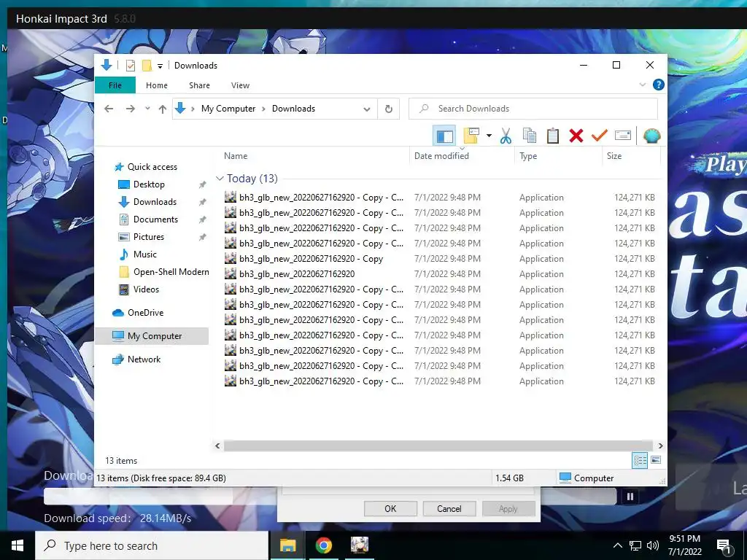Viewport: 747px width, 560px height.
Task: Click Downloads in the address breadcrumb
Action: point(293,109)
